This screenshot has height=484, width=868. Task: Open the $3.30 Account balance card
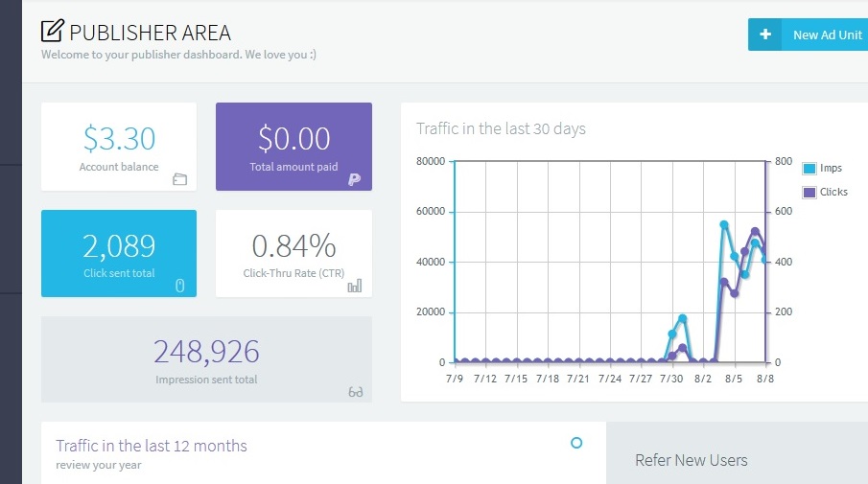[119, 146]
